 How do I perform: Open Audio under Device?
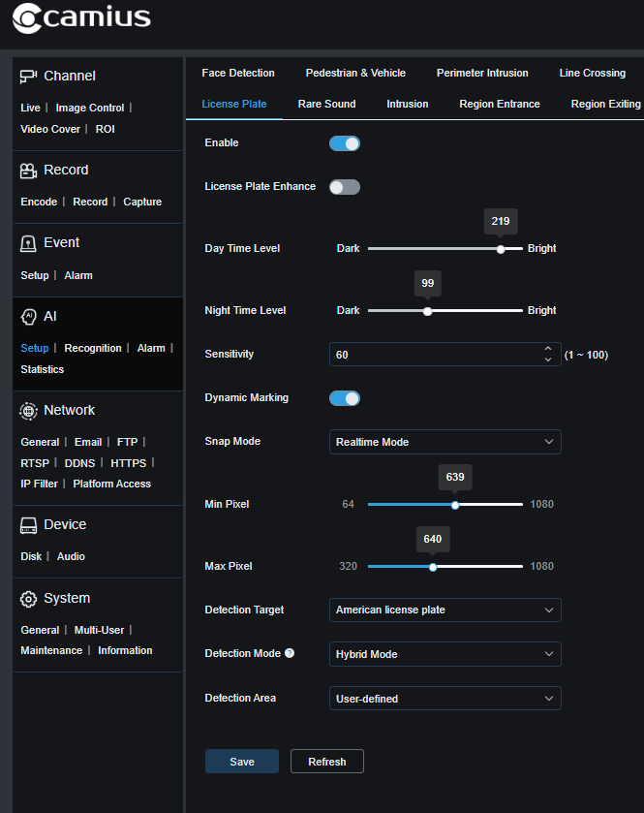71,556
